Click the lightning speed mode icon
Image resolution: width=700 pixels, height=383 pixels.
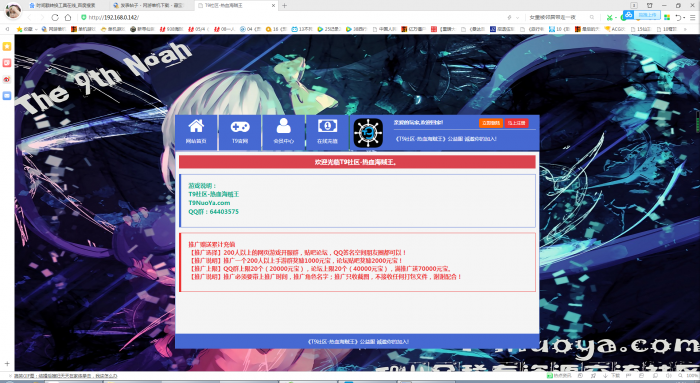coord(509,17)
